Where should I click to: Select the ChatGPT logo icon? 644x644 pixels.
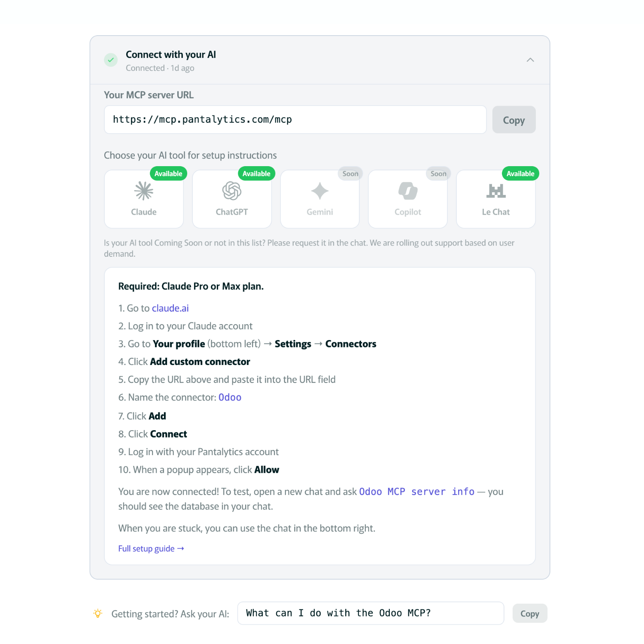(232, 191)
